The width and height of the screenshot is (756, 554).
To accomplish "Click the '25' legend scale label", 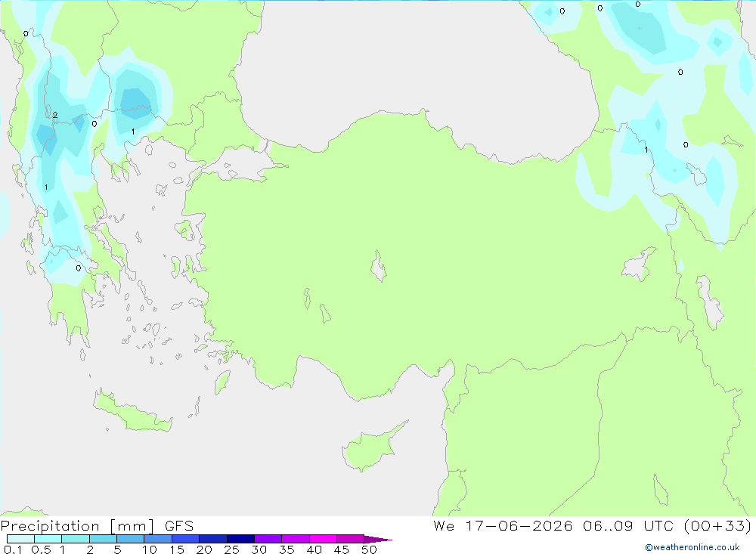I will [x=231, y=549].
